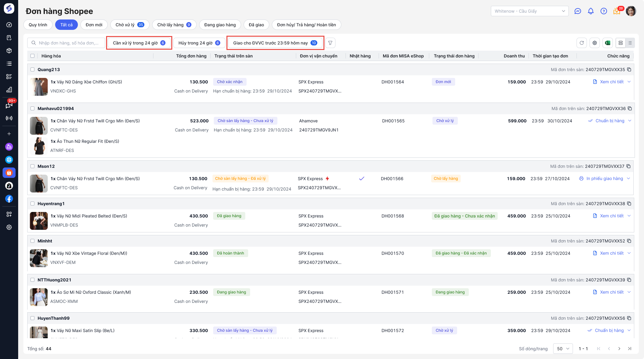Expand actions arrow beside In phiếu giao hàng
This screenshot has width=644, height=359.
[x=628, y=179]
